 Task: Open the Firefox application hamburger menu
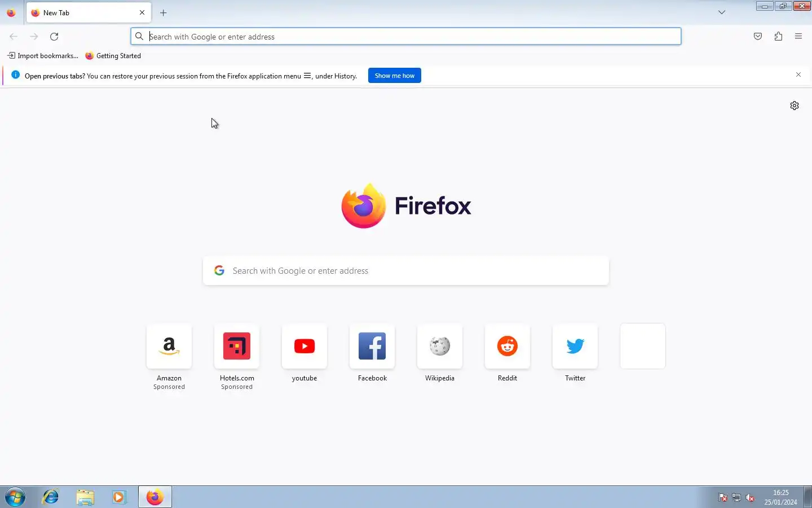798,37
